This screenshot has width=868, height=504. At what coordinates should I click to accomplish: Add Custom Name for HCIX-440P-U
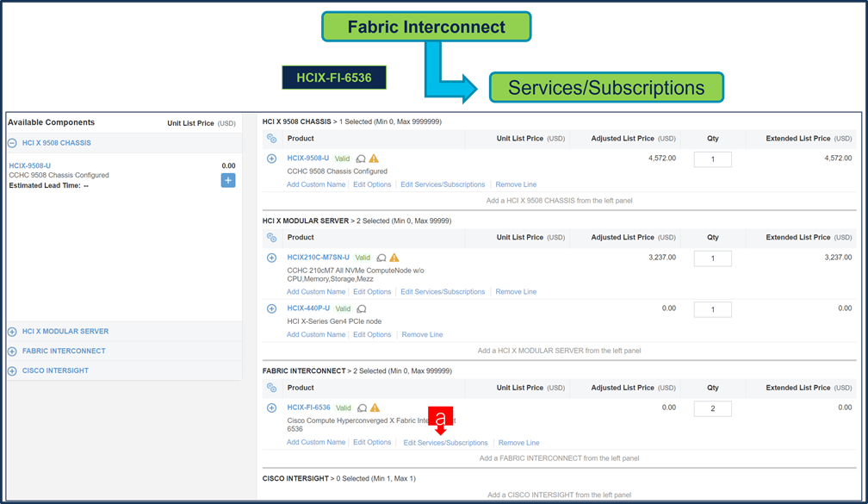[x=316, y=334]
